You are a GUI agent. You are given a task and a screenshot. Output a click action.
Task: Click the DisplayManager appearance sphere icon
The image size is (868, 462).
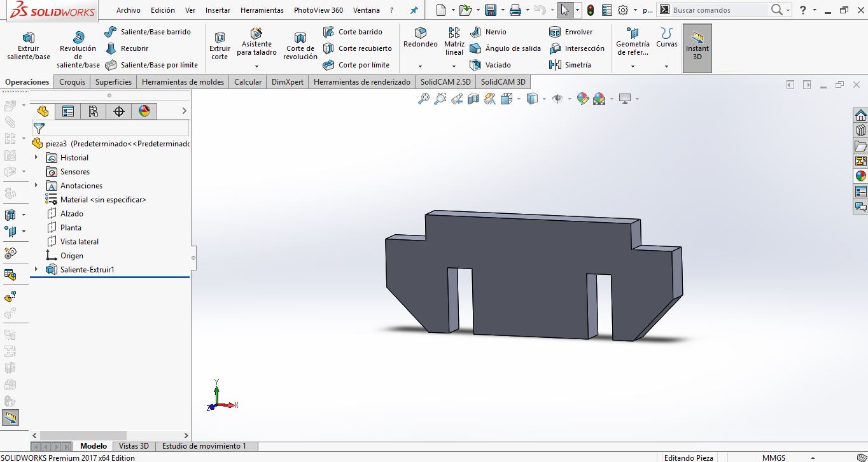click(x=144, y=111)
